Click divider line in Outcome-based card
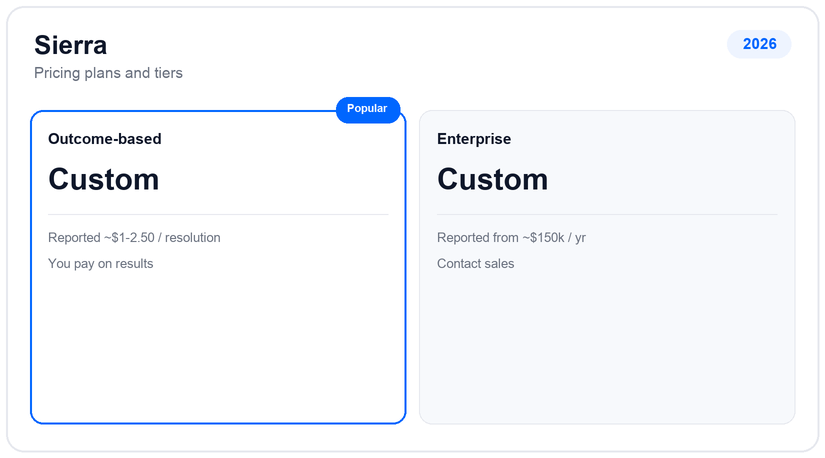825x458 pixels. click(218, 214)
